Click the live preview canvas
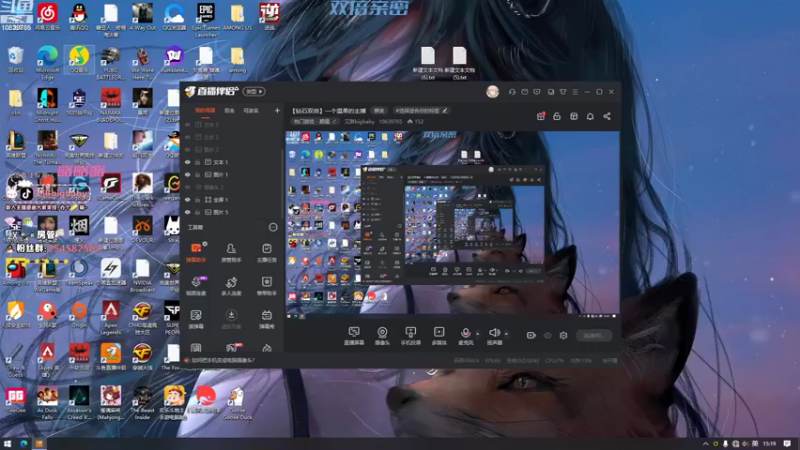The height and width of the screenshot is (450, 800). click(x=452, y=223)
